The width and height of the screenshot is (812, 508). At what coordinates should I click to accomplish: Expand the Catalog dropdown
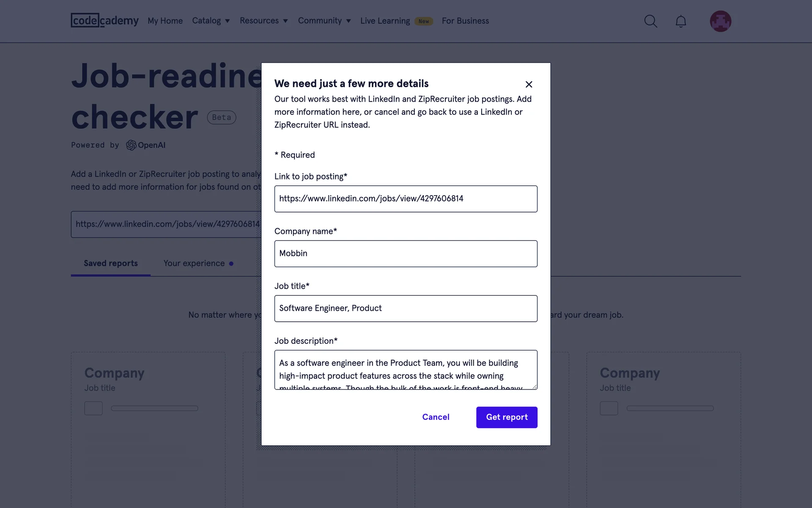pos(211,21)
